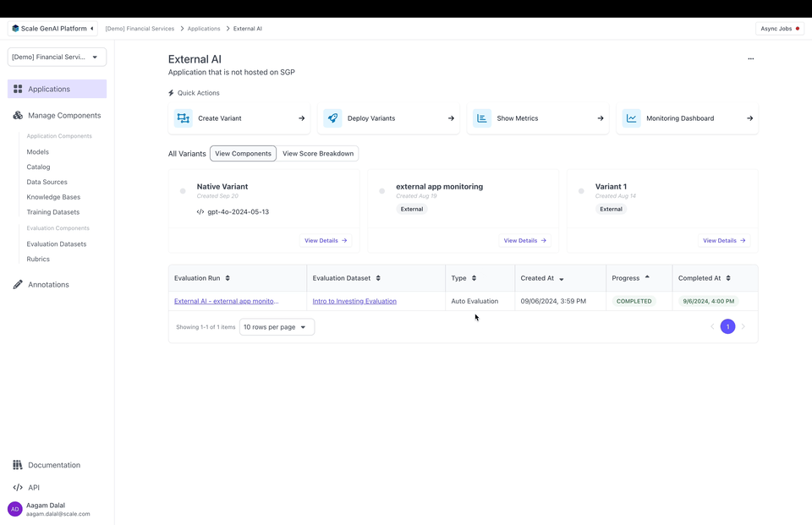812x525 pixels.
Task: Open the [Demo] Financial Services project dropdown
Action: pos(57,57)
